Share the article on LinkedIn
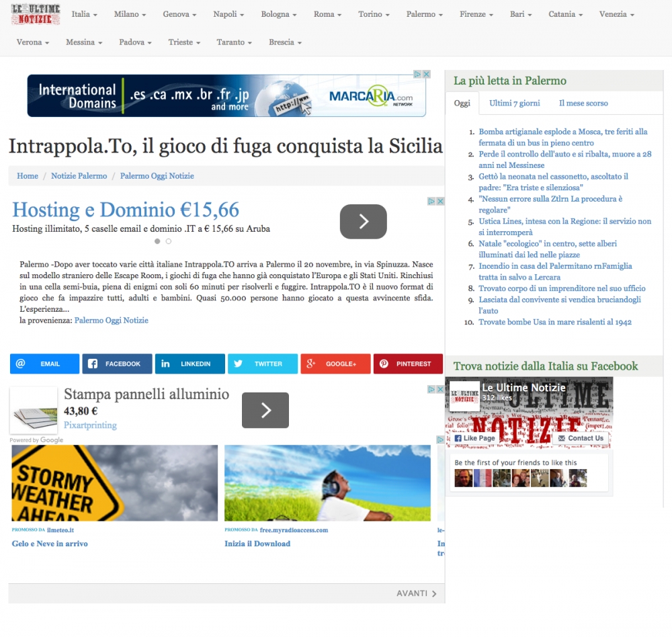The height and width of the screenshot is (637, 672). [x=190, y=364]
